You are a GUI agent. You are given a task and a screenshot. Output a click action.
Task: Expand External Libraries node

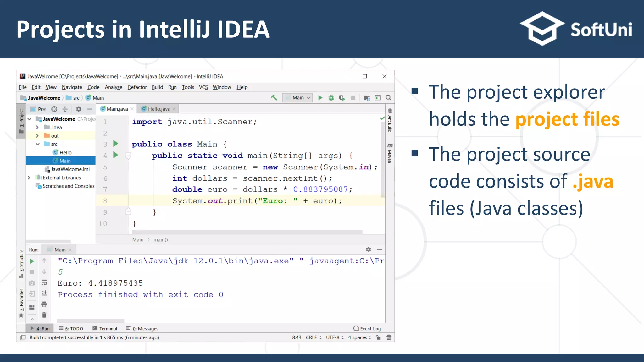(x=29, y=178)
